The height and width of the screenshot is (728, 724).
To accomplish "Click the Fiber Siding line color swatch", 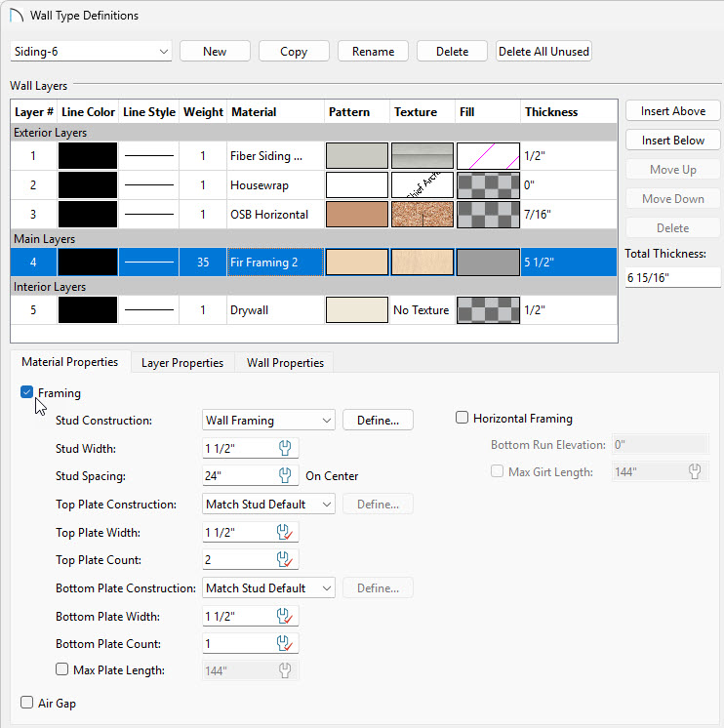I will (88, 155).
